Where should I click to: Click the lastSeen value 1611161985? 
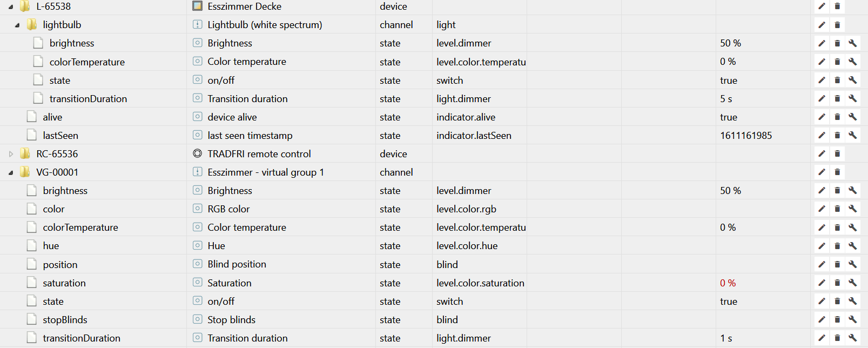pyautogui.click(x=745, y=136)
